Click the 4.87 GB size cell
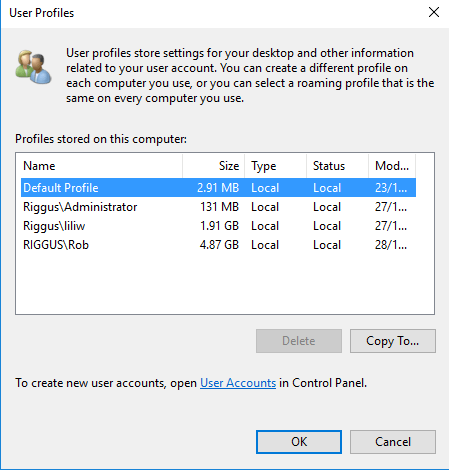Screen dimensions: 449x470 point(219,245)
